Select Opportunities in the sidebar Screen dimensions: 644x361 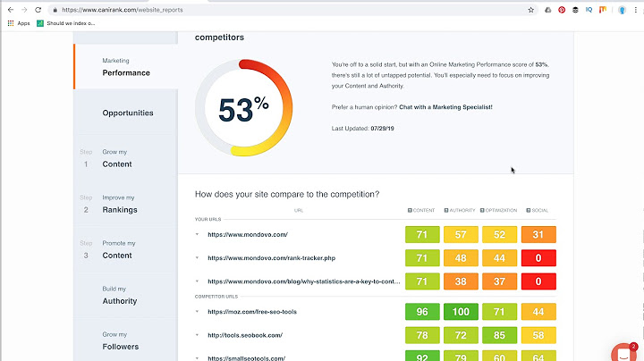(x=127, y=113)
